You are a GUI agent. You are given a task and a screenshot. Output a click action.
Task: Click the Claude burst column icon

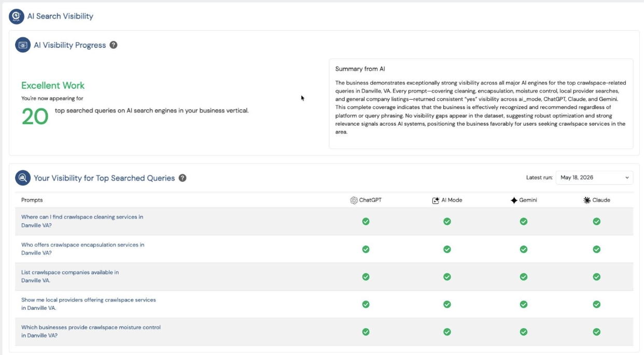point(587,200)
